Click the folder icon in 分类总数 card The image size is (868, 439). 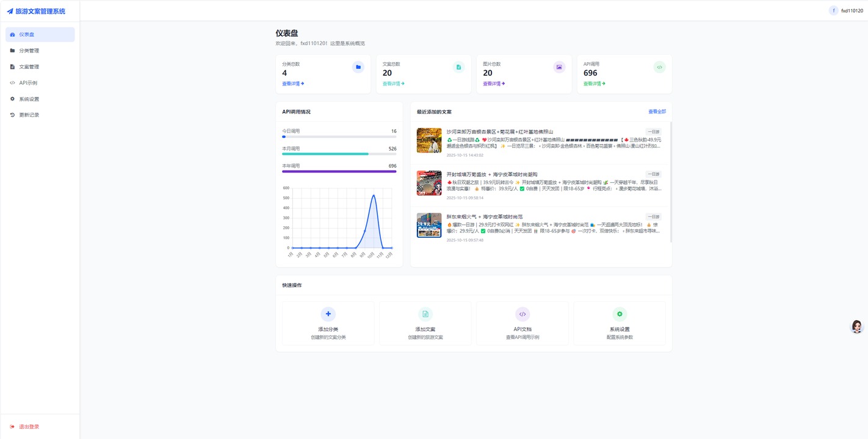tap(358, 67)
